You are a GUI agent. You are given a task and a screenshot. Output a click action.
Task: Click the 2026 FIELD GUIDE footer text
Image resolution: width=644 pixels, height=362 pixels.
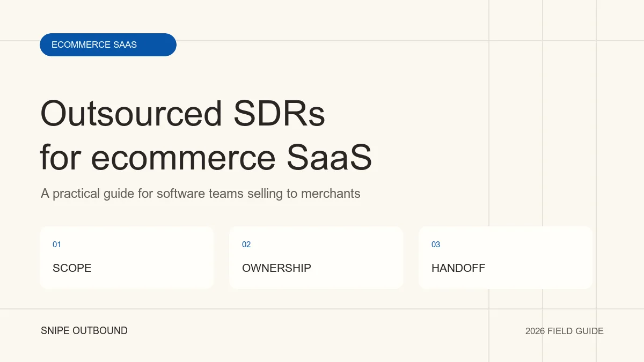click(565, 331)
